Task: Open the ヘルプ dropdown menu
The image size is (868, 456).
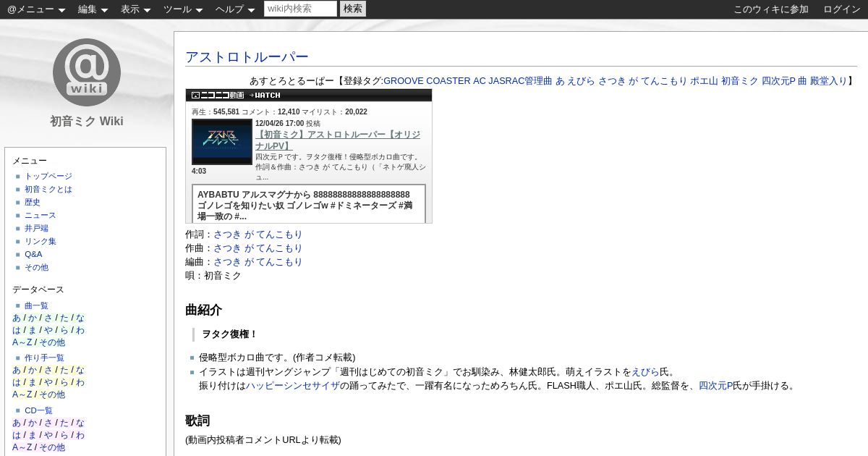Action: click(235, 9)
